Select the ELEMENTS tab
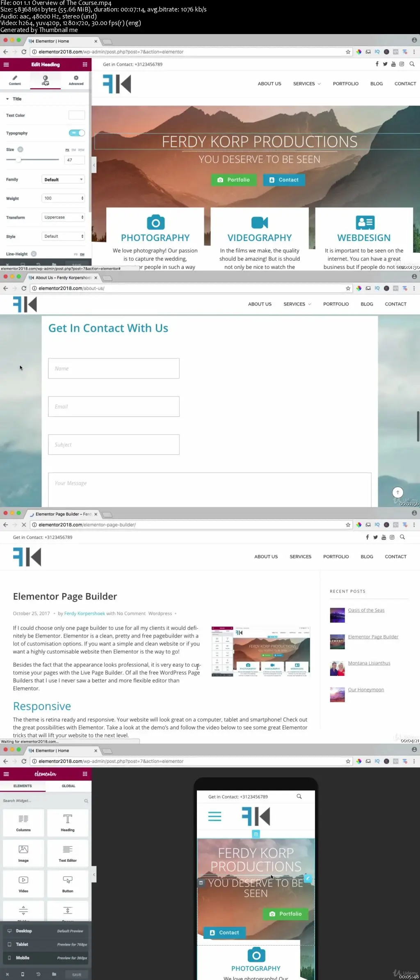 (x=23, y=786)
